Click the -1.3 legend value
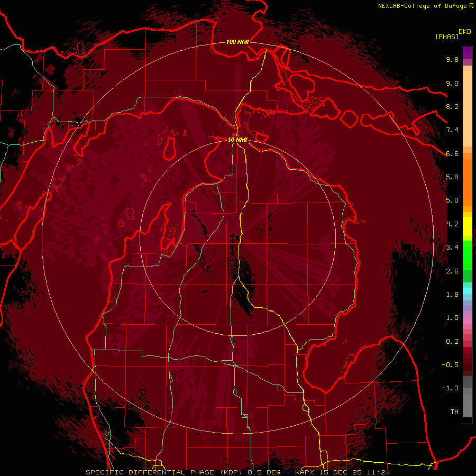Viewport: 476px width, 476px height. pos(450,388)
